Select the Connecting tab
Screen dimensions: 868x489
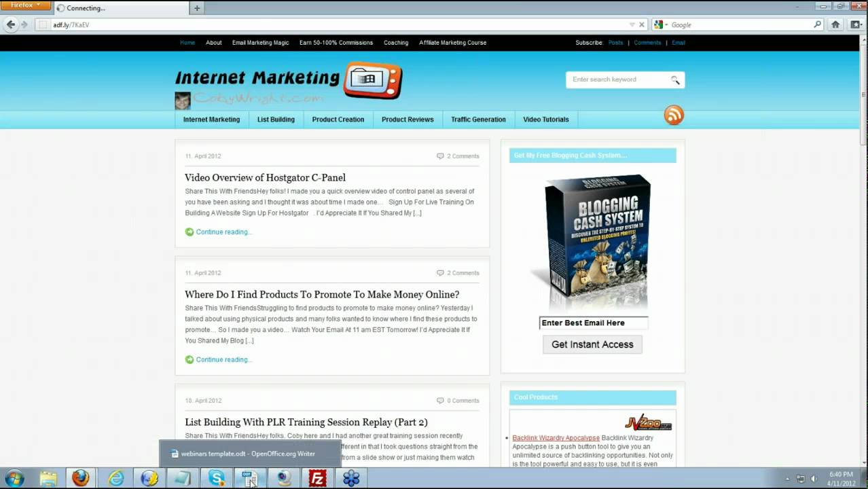point(120,8)
